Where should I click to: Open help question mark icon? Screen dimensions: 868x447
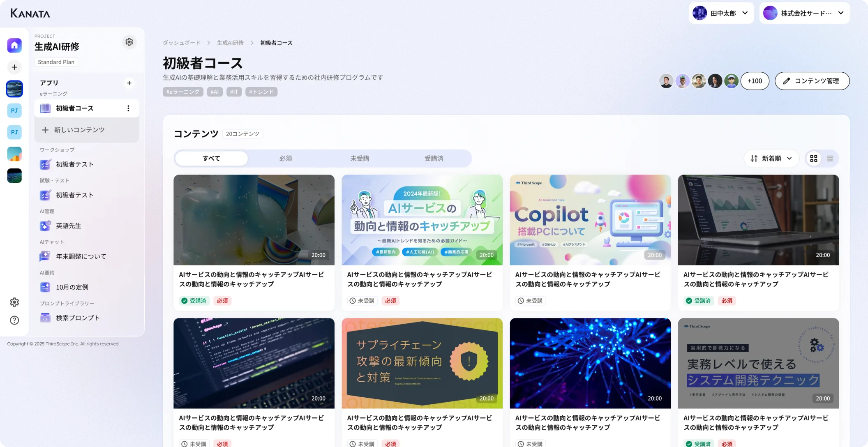[14, 320]
